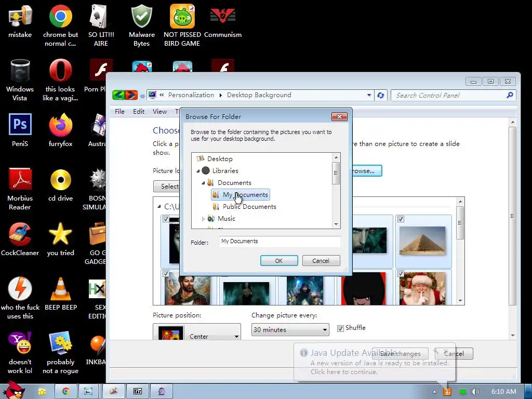Uncheck the top-left dark face wallpaper checkbox
Viewport: 532px width, 399px height.
166,219
